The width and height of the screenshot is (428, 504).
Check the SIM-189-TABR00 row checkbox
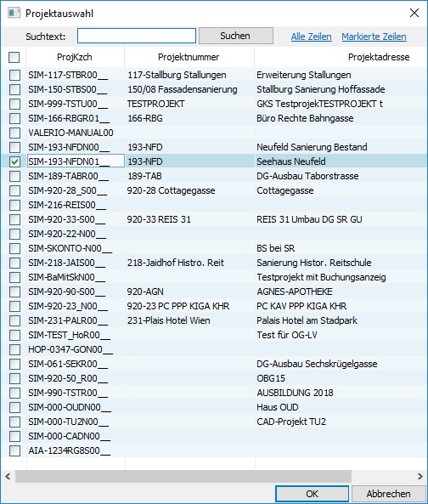[x=14, y=176]
